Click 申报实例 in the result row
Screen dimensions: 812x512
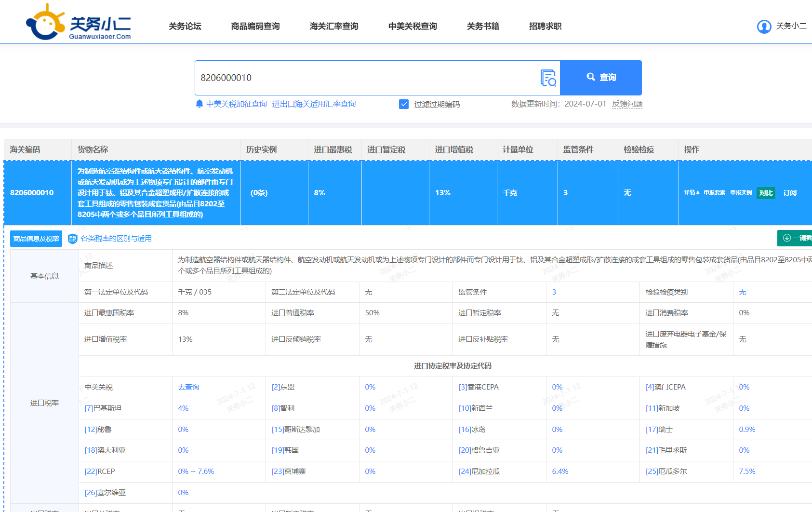point(741,192)
